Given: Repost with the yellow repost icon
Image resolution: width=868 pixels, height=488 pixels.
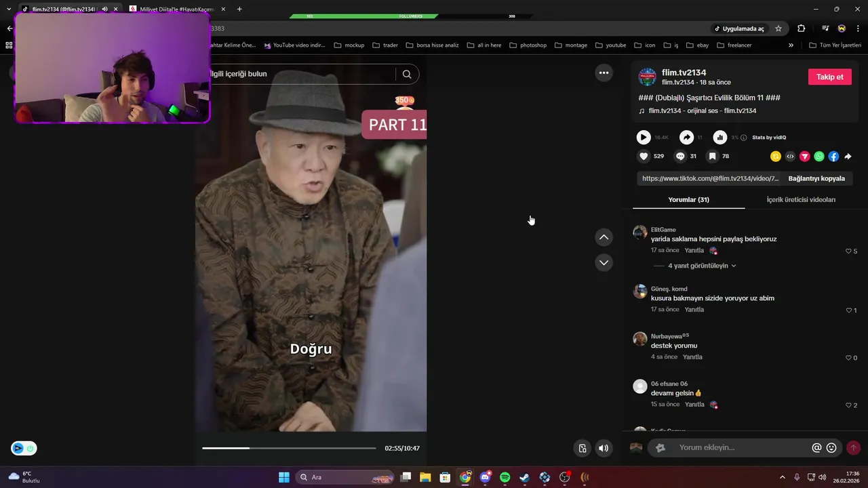Looking at the screenshot, I should 776,156.
